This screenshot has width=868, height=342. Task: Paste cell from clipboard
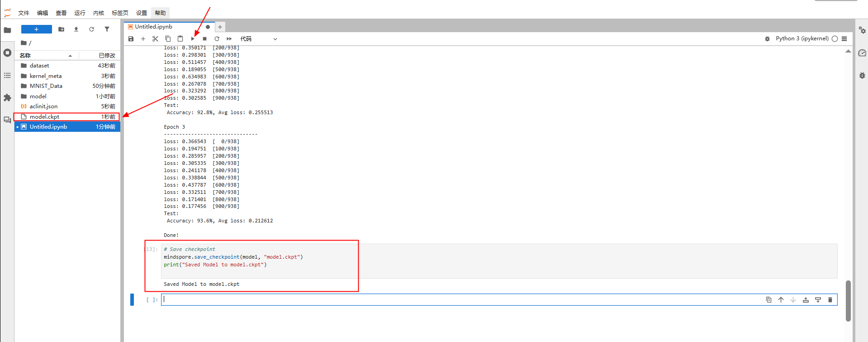180,39
